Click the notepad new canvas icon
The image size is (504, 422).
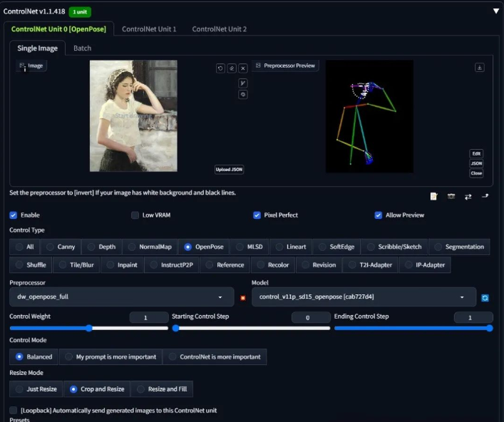433,196
